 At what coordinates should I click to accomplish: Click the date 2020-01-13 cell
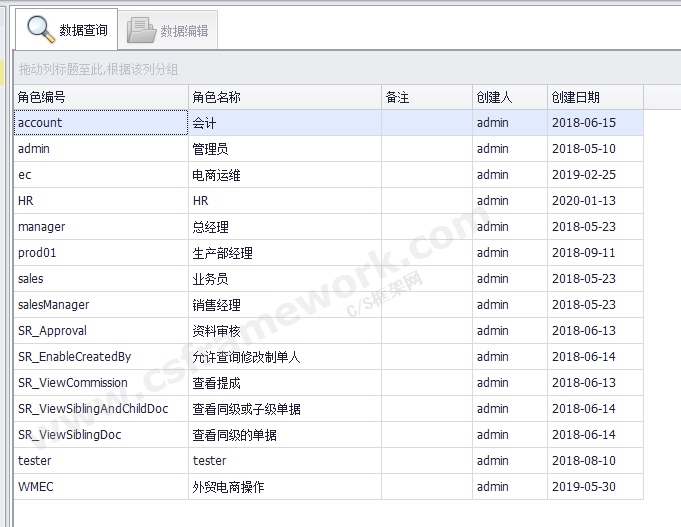(595, 201)
